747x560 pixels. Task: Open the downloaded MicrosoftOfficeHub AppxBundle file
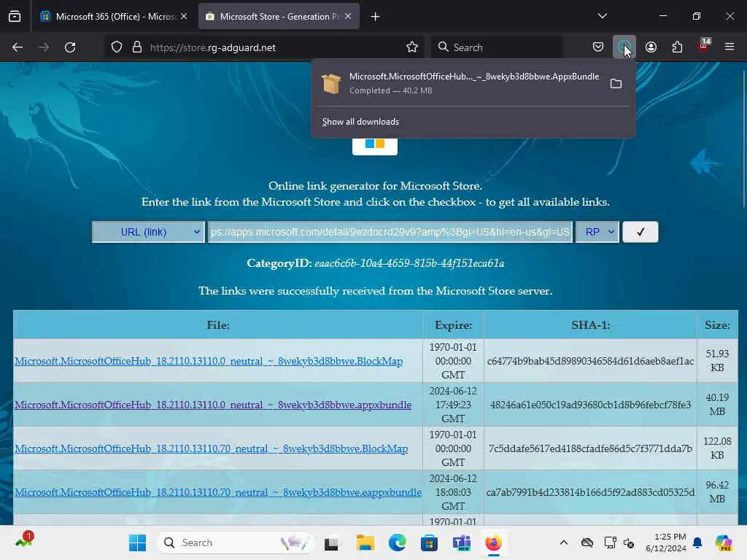click(x=460, y=83)
